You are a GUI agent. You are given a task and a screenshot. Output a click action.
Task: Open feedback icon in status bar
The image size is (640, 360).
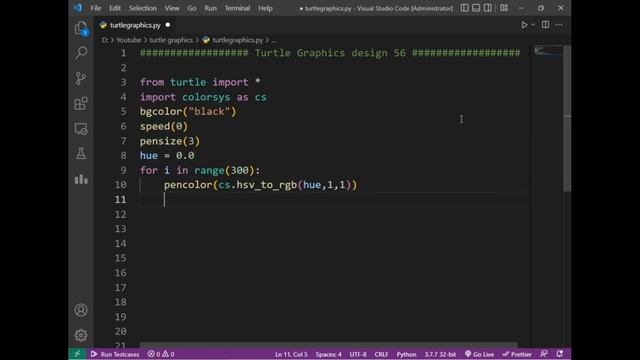coord(544,354)
